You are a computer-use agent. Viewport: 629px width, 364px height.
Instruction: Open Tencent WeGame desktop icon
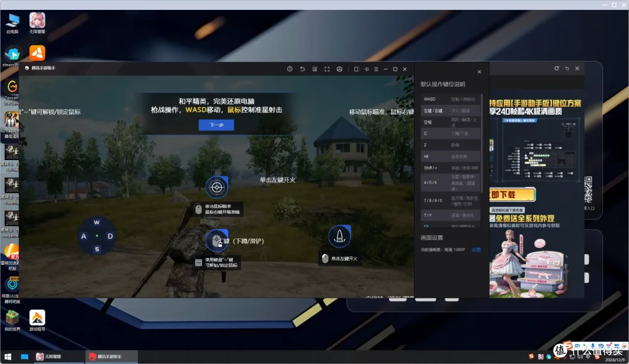point(12,92)
